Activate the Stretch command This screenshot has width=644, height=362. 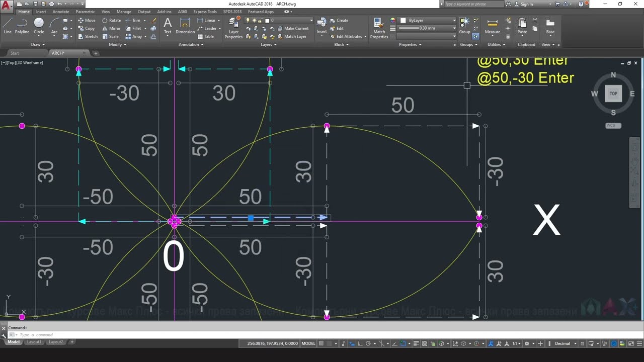tap(88, 37)
